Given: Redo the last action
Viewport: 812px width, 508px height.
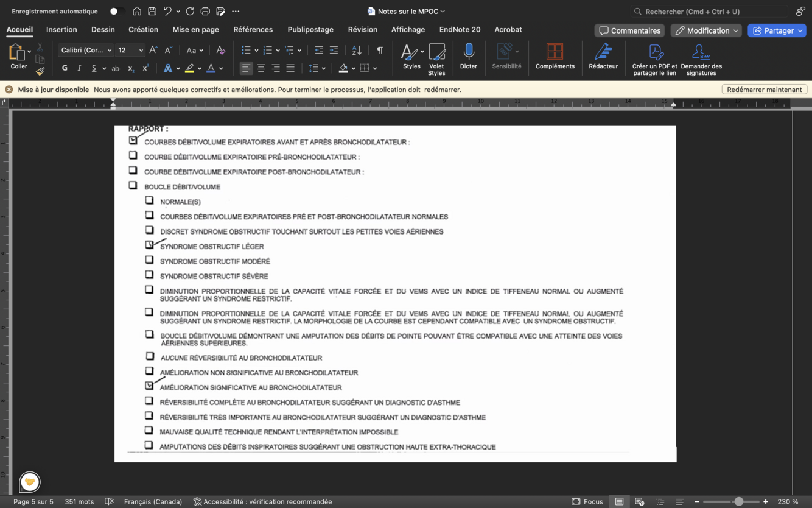Looking at the screenshot, I should point(190,11).
